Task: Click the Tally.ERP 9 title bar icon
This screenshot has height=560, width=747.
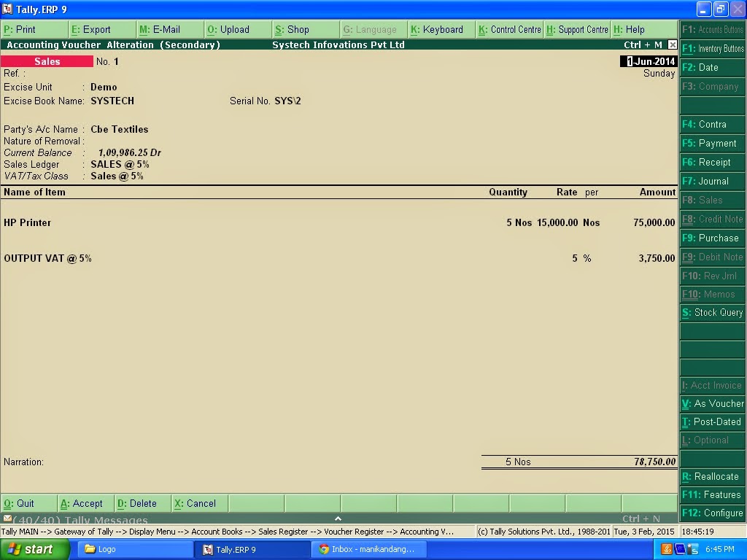Action: (x=7, y=9)
